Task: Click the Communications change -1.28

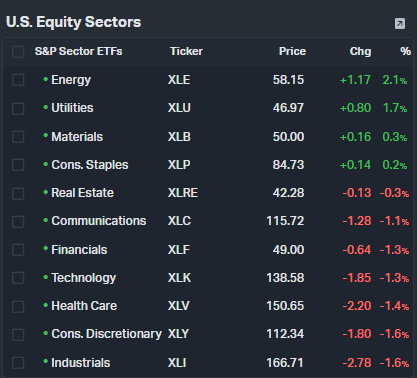Action: pyautogui.click(x=357, y=221)
